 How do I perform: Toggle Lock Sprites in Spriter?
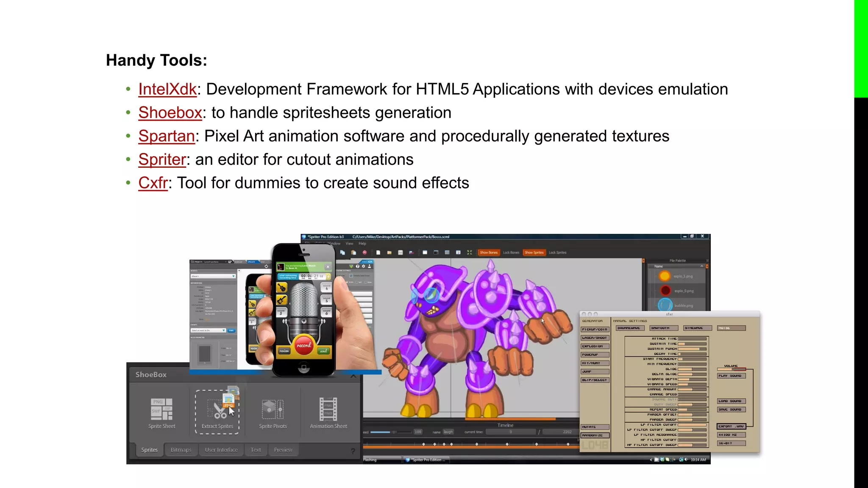point(558,252)
